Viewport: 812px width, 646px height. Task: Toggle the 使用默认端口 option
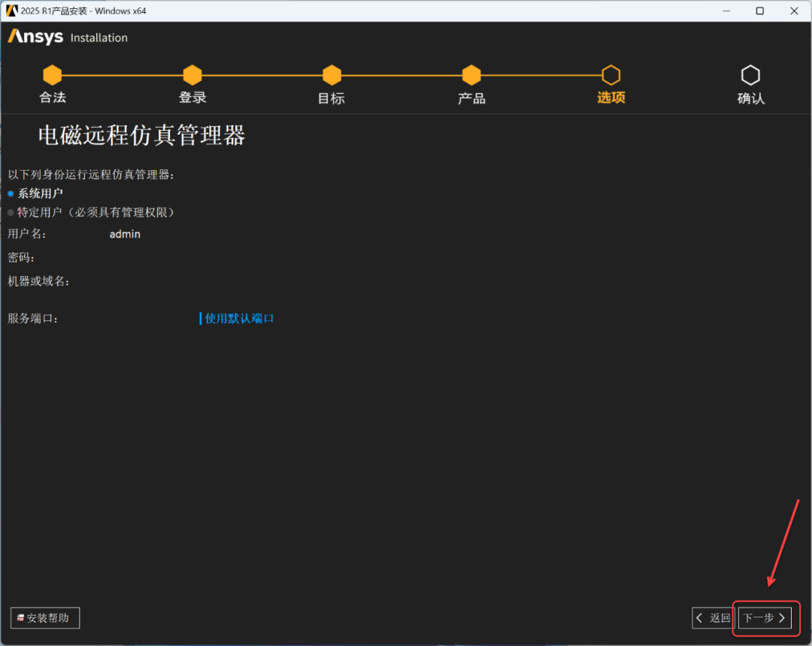pyautogui.click(x=237, y=318)
